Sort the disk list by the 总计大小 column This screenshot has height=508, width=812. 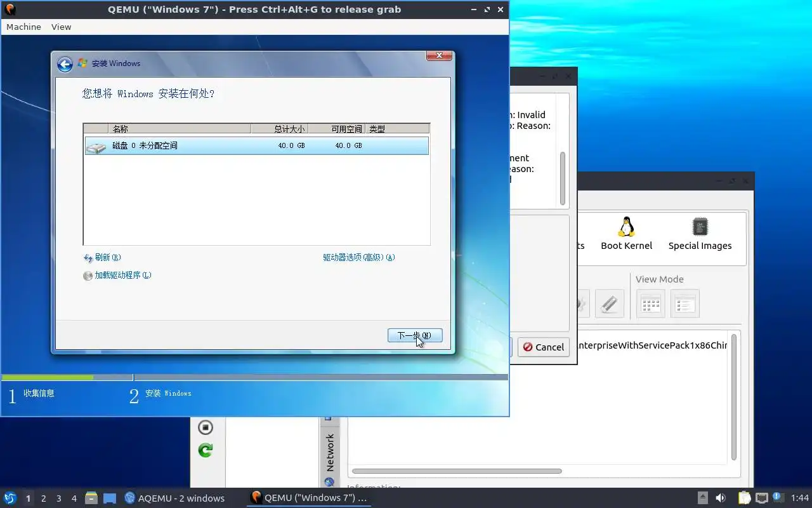coord(280,129)
